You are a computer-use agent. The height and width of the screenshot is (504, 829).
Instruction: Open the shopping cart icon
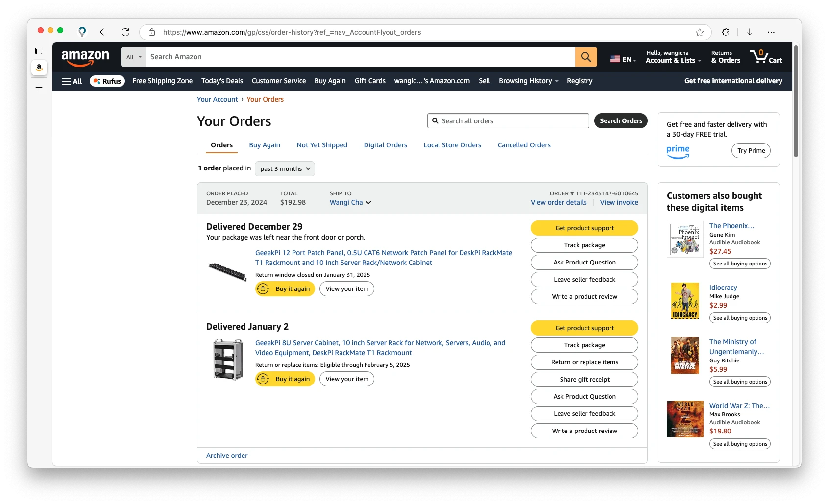[766, 56]
